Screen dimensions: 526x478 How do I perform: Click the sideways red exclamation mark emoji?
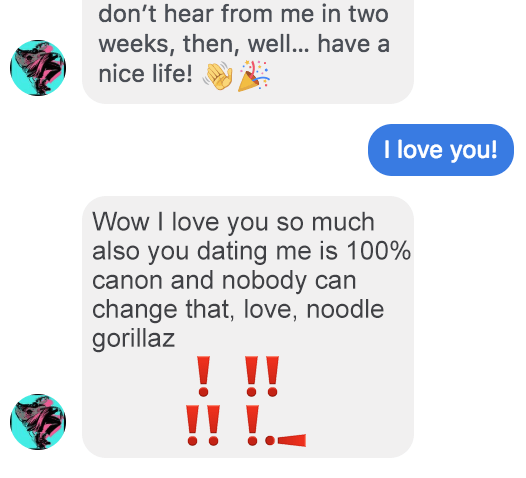285,440
